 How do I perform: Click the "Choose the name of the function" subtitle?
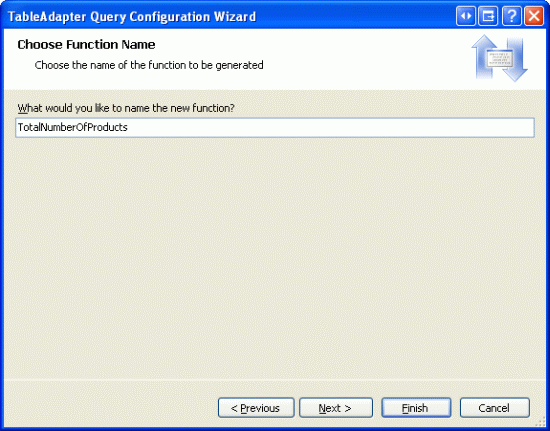tap(149, 65)
